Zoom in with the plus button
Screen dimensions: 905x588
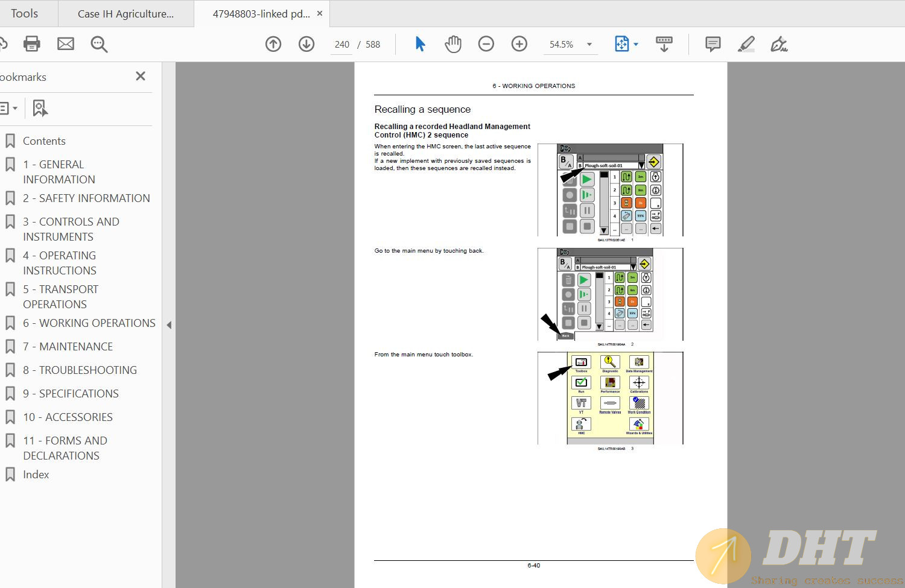[519, 44]
